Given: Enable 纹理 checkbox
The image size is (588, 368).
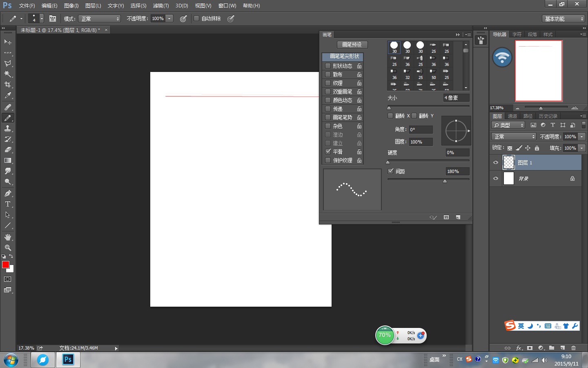Looking at the screenshot, I should (x=328, y=83).
